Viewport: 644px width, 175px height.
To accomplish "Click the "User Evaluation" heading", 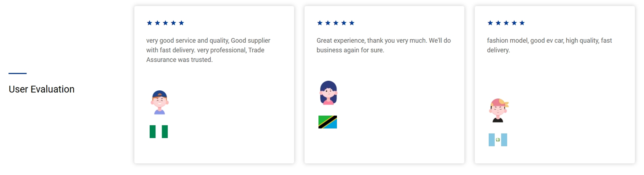I will coord(41,89).
